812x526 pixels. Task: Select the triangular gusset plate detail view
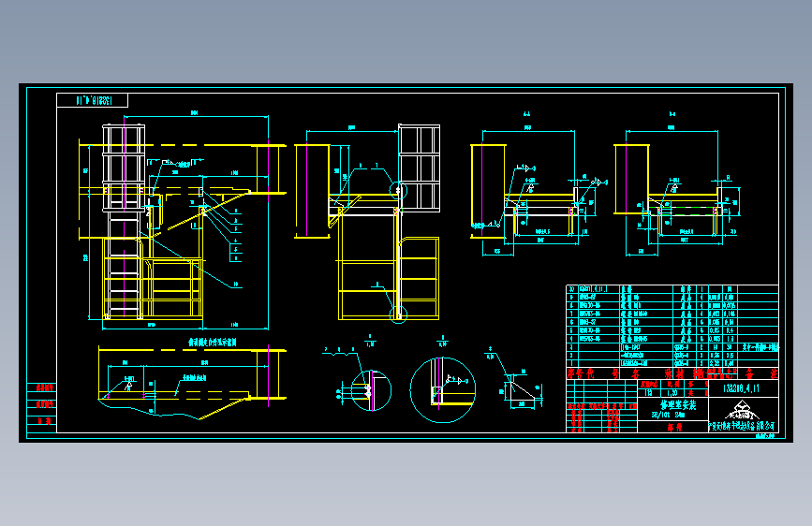click(x=522, y=391)
